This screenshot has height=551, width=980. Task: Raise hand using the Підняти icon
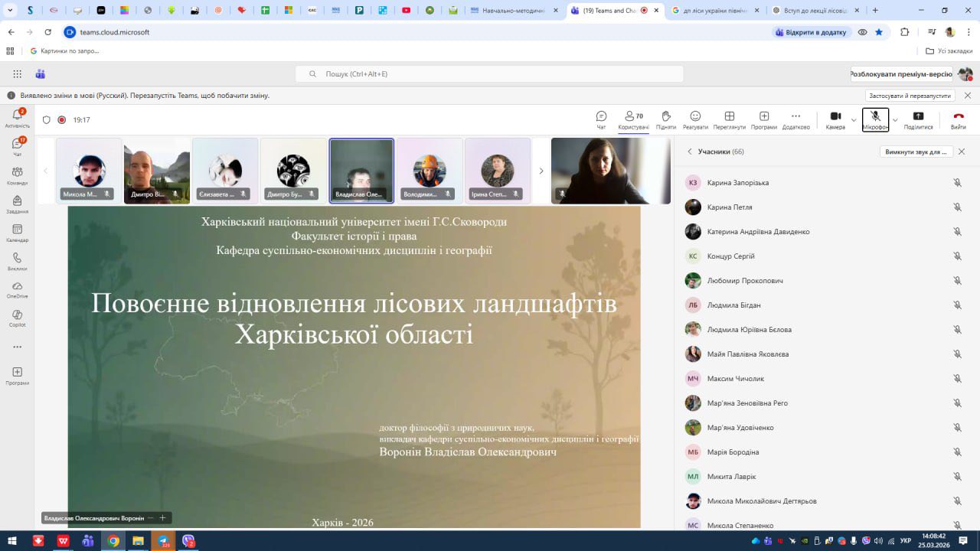pos(665,119)
